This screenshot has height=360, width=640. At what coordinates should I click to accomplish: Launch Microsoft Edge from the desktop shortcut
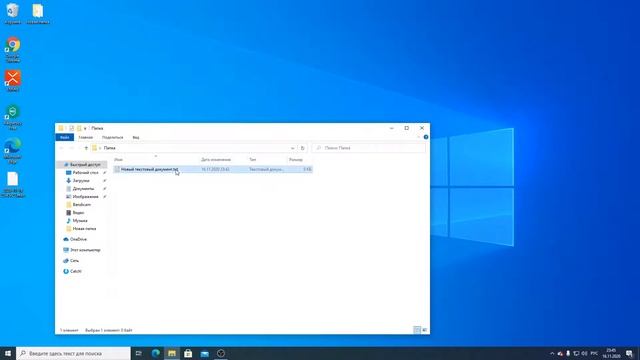click(13, 151)
